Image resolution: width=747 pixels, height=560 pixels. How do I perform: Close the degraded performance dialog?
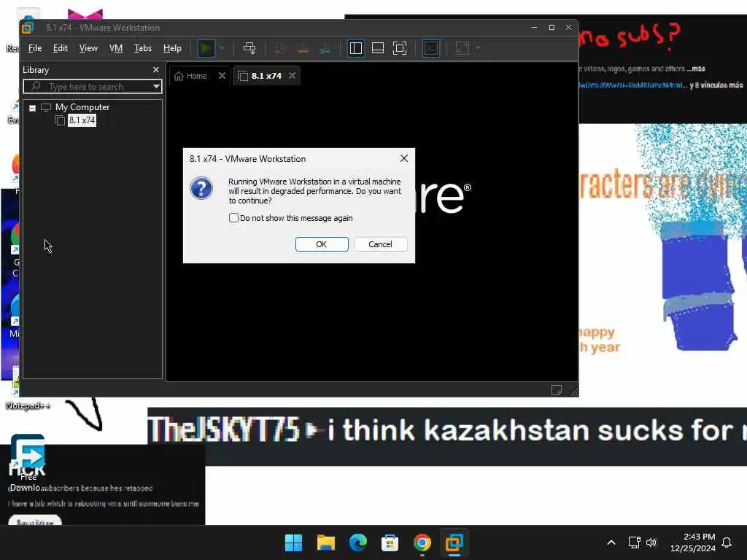pyautogui.click(x=404, y=158)
